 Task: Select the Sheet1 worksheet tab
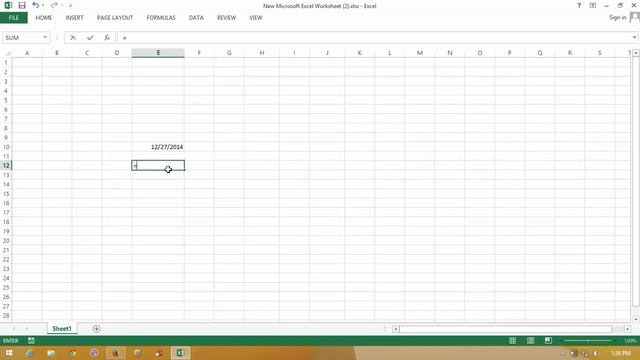coord(62,329)
